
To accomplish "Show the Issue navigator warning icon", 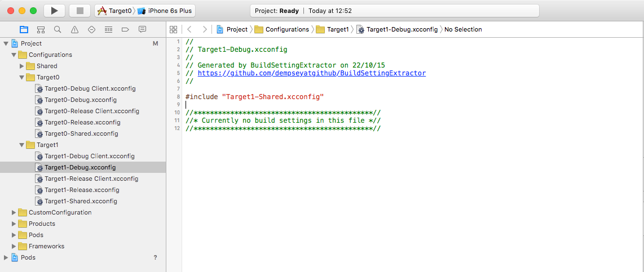I will tap(74, 29).
